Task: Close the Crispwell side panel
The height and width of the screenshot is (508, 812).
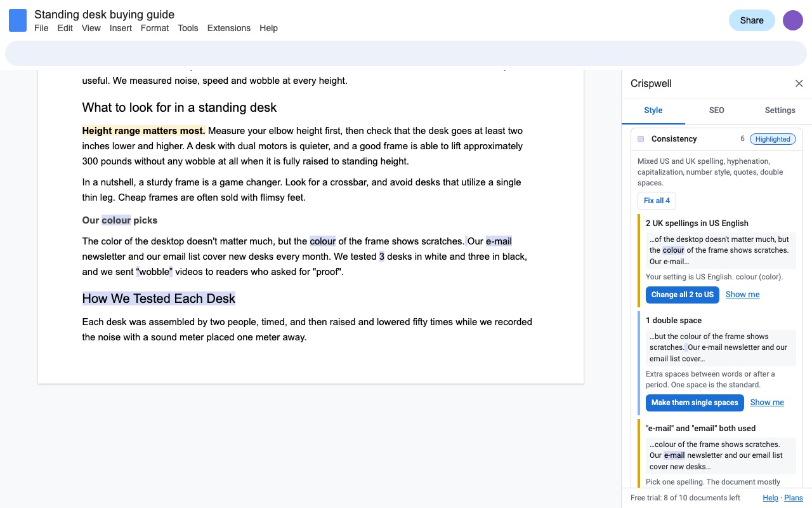Action: tap(799, 84)
